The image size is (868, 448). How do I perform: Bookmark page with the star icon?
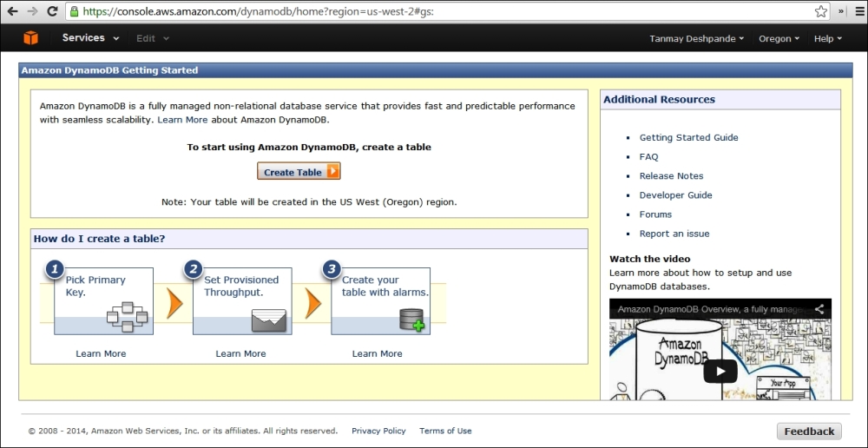(x=821, y=11)
